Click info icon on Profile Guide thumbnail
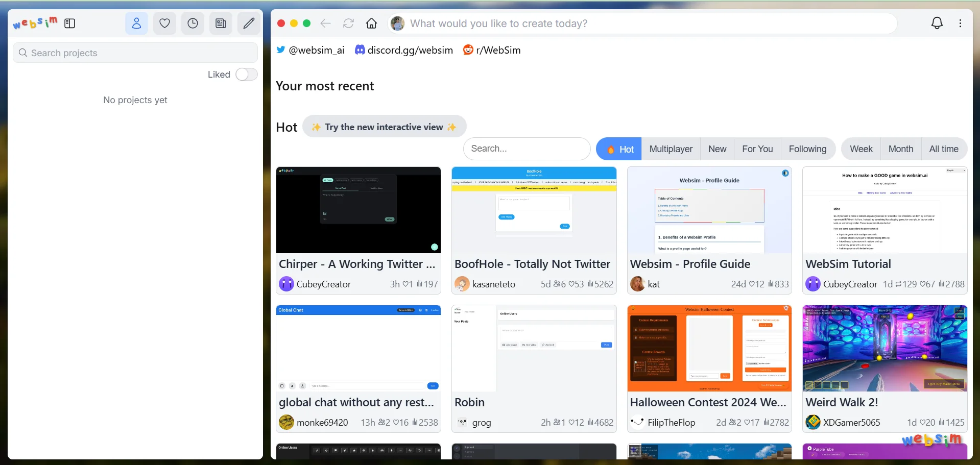Viewport: 980px width, 465px height. tap(785, 173)
